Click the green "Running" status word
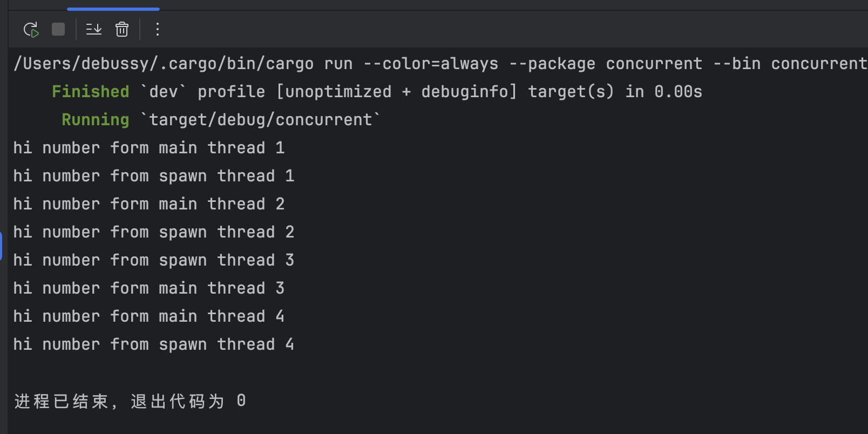Viewport: 868px width, 434px height. coord(95,120)
